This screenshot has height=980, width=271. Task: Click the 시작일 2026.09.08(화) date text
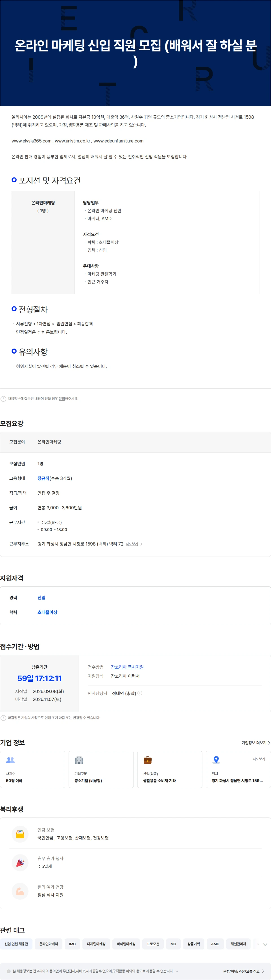(x=48, y=691)
